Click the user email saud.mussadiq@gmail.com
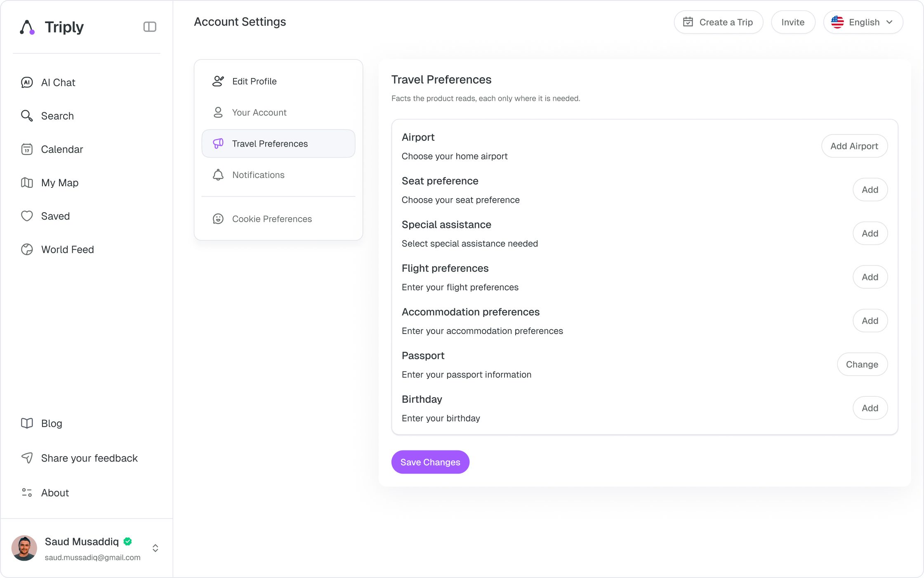The width and height of the screenshot is (924, 578). [92, 557]
